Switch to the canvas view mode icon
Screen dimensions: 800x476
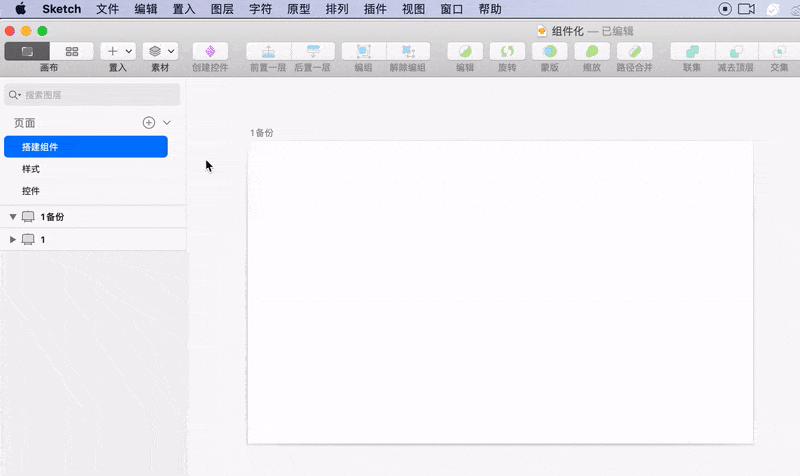point(27,51)
